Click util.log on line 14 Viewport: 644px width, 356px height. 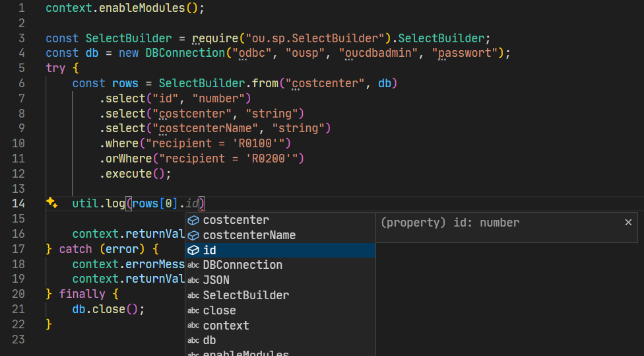click(x=98, y=203)
